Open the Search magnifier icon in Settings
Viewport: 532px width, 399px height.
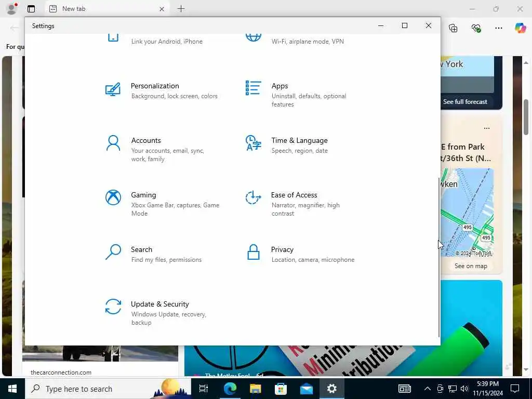click(x=113, y=252)
